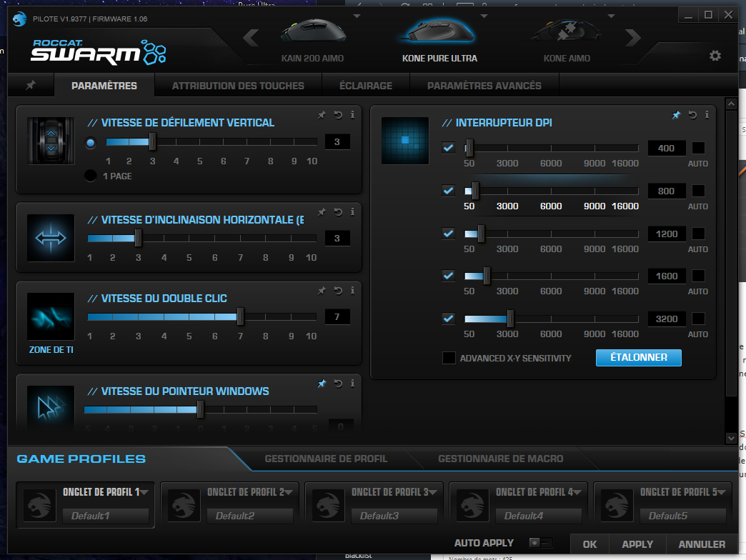Reset the Vitesse du double clic setting
746x560 pixels.
pos(337,290)
